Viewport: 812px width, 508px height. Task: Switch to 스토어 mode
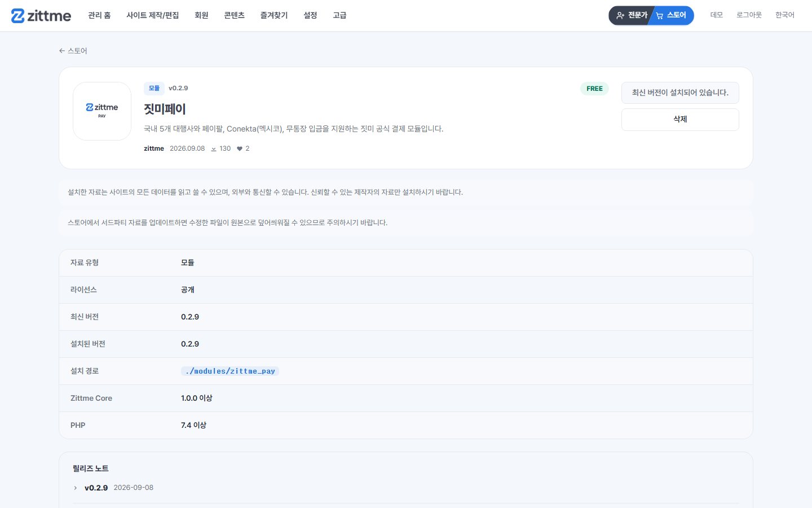point(672,15)
